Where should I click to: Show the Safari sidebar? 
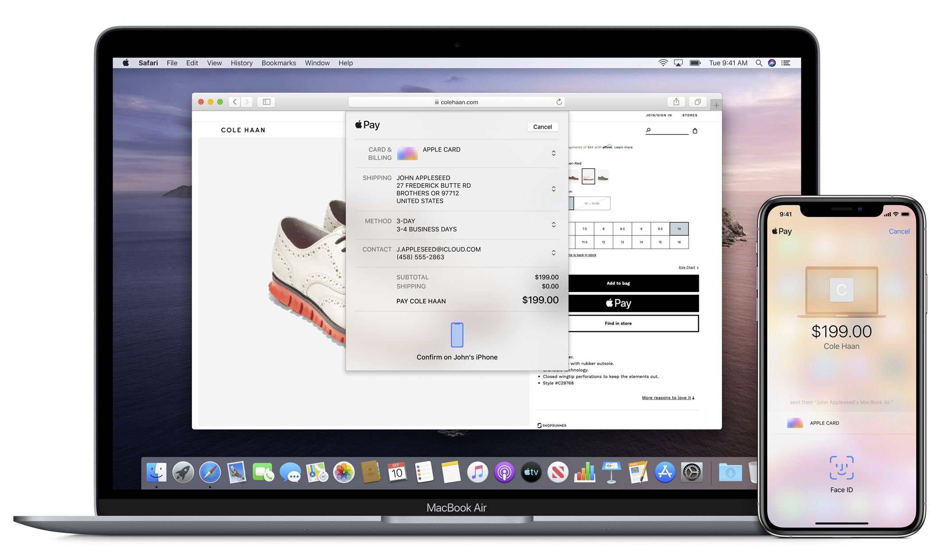tap(267, 102)
